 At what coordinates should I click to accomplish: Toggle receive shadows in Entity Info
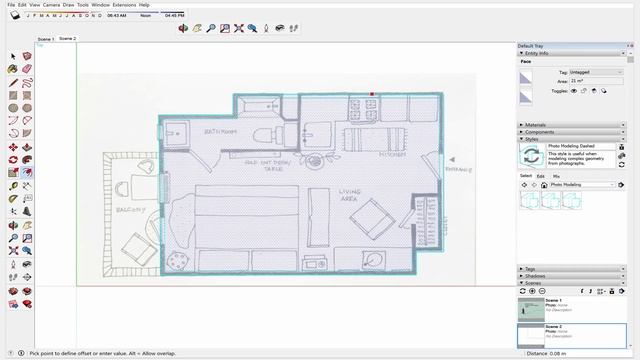point(594,91)
